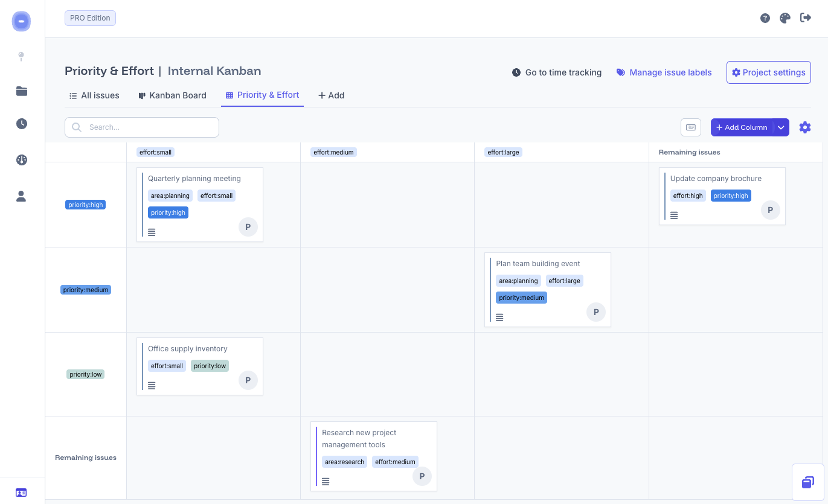828x504 pixels.
Task: Open the keyboard shortcuts icon button
Action: (x=691, y=127)
